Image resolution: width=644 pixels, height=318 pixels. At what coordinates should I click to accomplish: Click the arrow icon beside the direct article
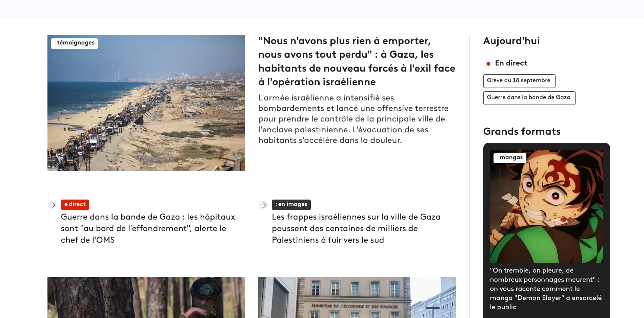pos(52,205)
